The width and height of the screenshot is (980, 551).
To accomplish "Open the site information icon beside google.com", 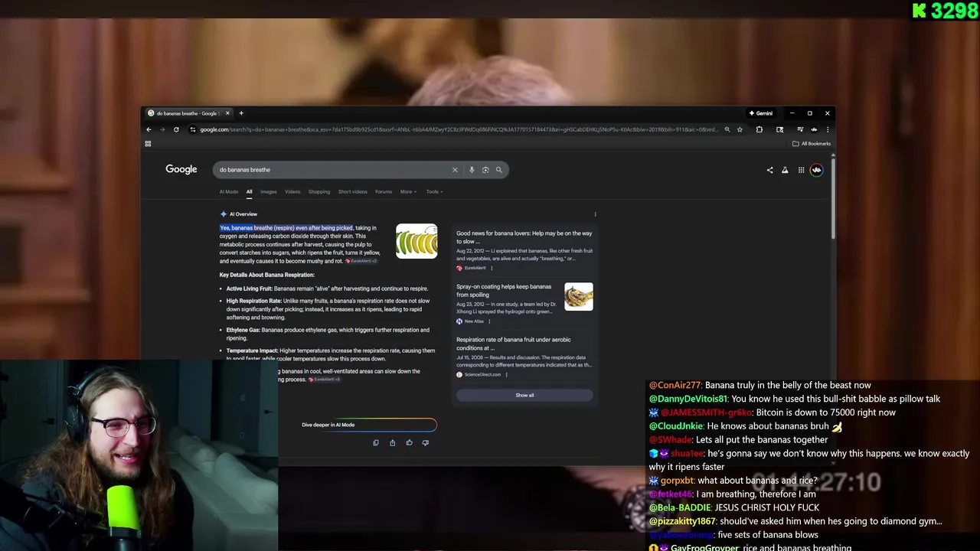I will [192, 129].
